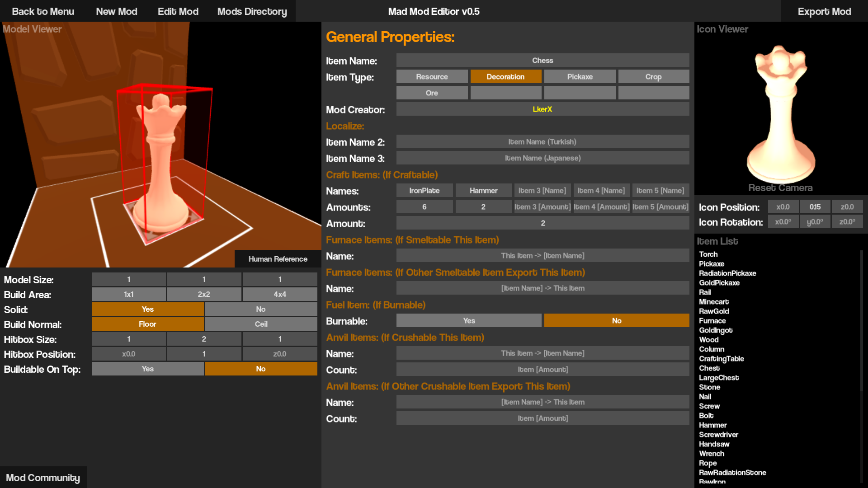Select Torch in the Item List
The height and width of the screenshot is (488, 868).
708,254
